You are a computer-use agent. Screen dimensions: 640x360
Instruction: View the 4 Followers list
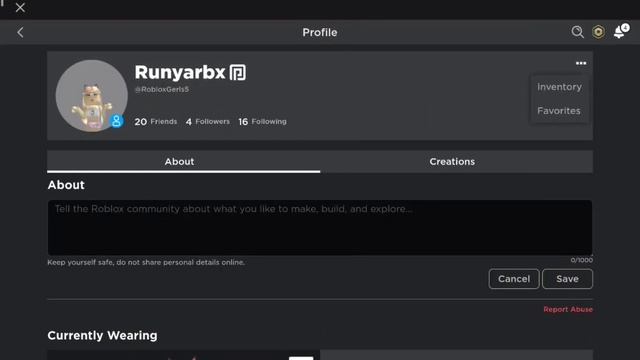207,122
